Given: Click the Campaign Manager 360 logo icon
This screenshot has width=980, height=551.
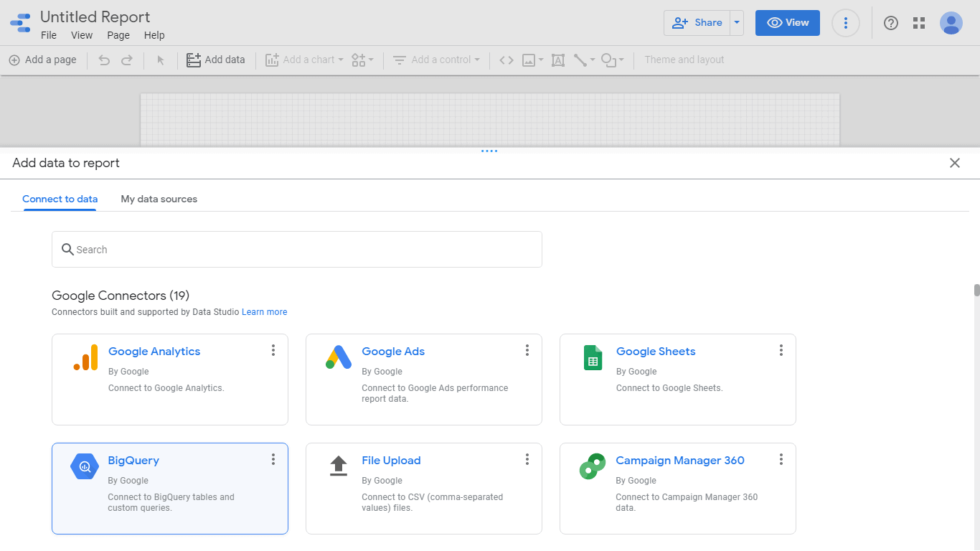Looking at the screenshot, I should click(x=593, y=466).
